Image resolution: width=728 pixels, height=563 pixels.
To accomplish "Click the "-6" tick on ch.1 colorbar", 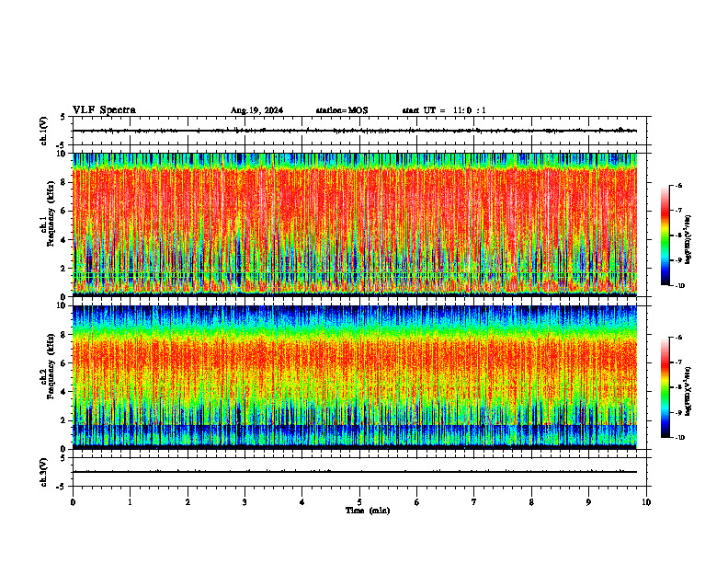I will [679, 185].
